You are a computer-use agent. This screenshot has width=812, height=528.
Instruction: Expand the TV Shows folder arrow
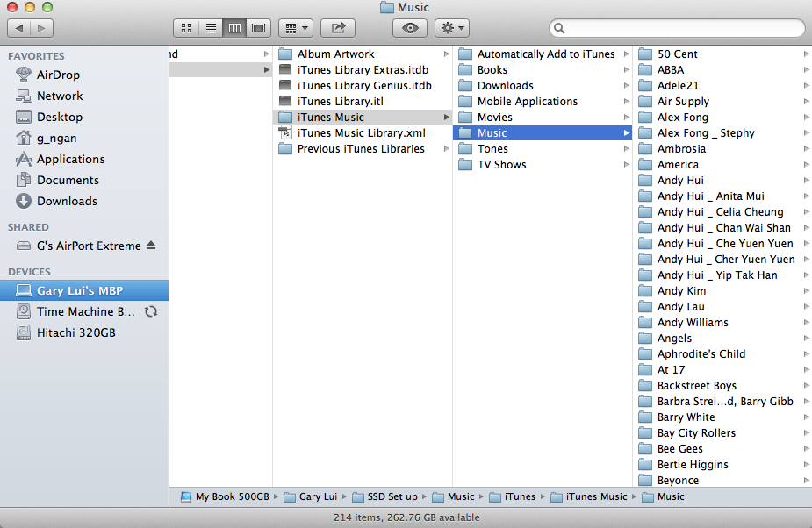coord(627,165)
